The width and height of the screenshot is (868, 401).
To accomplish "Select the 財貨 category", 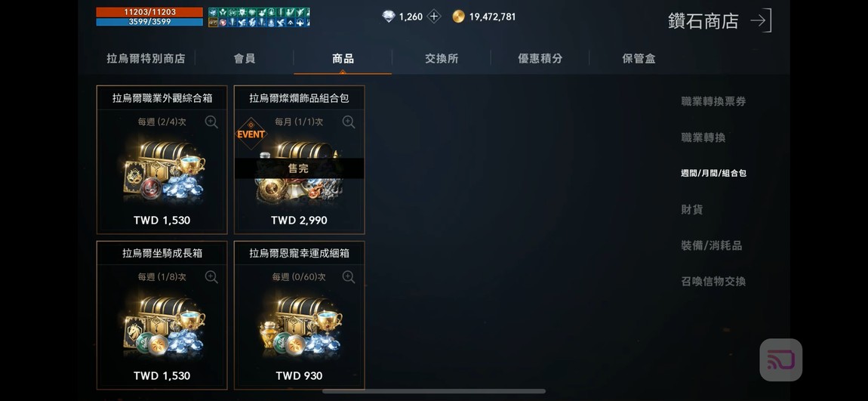I will tap(691, 209).
